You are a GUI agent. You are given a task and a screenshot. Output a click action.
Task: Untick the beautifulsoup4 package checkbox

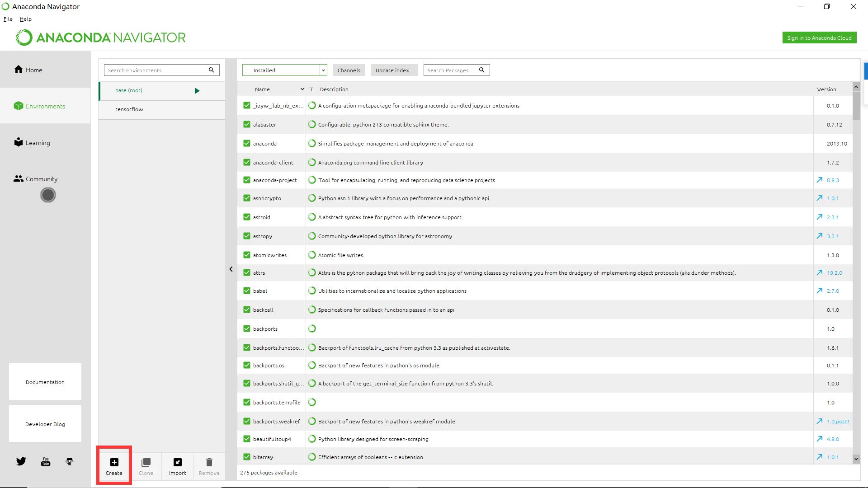pyautogui.click(x=247, y=439)
